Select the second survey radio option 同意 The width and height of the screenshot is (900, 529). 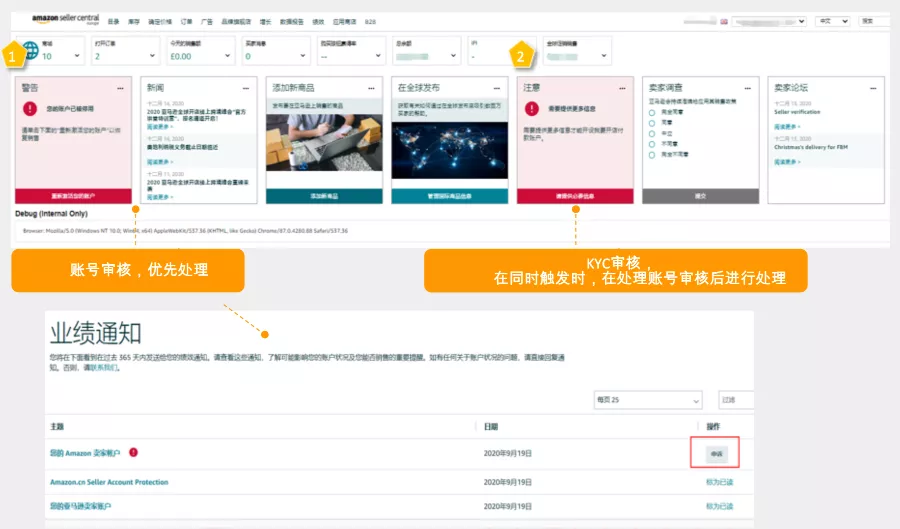click(652, 123)
